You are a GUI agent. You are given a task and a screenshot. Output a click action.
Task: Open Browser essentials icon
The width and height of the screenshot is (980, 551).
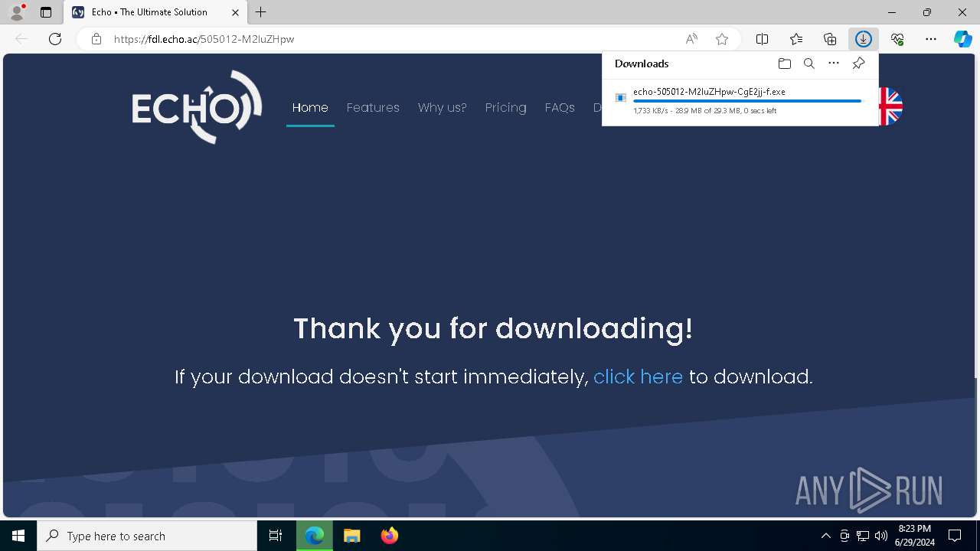coord(897,39)
